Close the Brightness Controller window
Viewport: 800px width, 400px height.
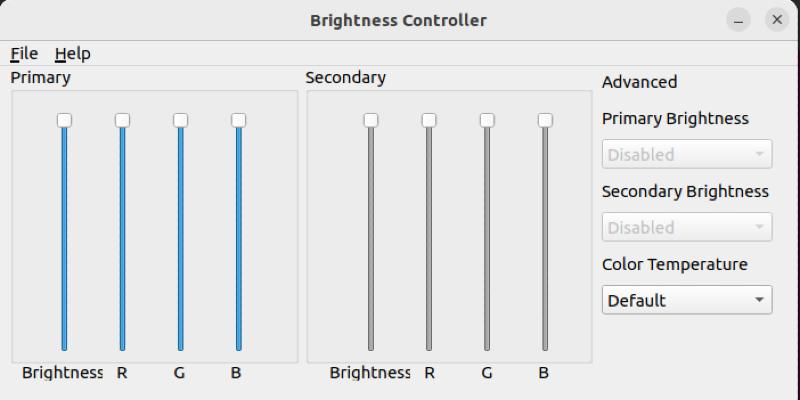[776, 19]
